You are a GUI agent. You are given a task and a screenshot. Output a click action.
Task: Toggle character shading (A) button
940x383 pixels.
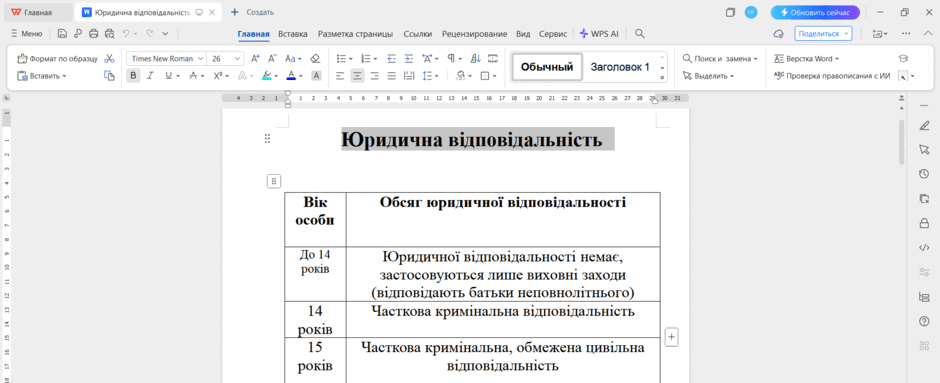tap(316, 76)
